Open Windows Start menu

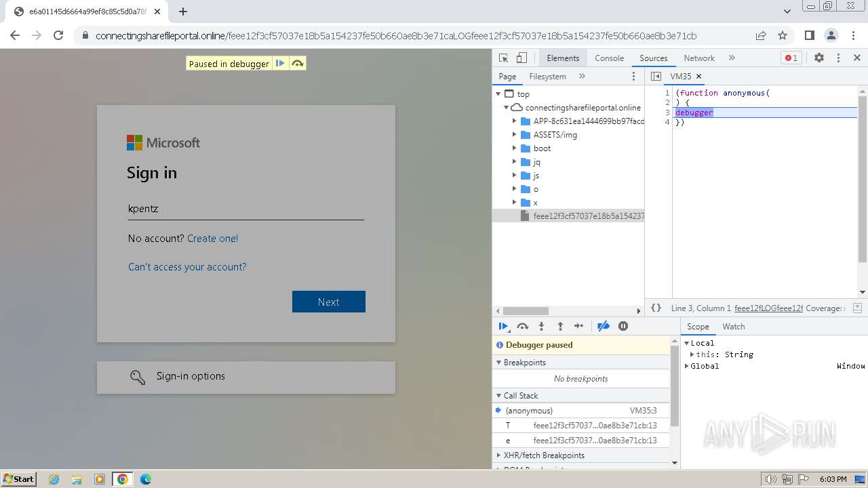click(x=18, y=479)
